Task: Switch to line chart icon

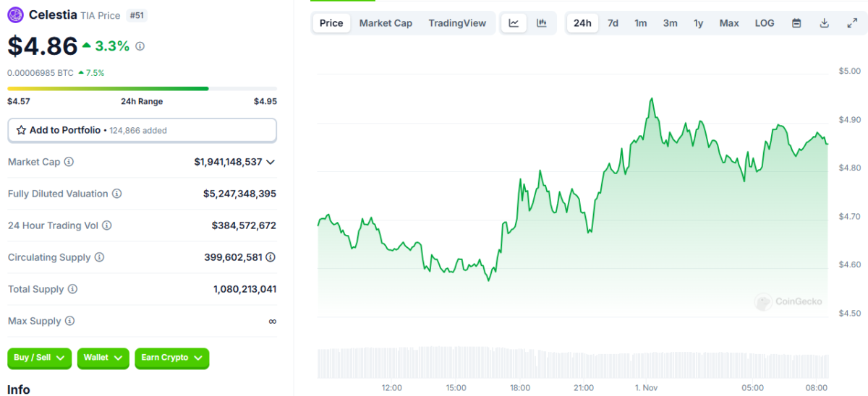Action: click(x=514, y=23)
